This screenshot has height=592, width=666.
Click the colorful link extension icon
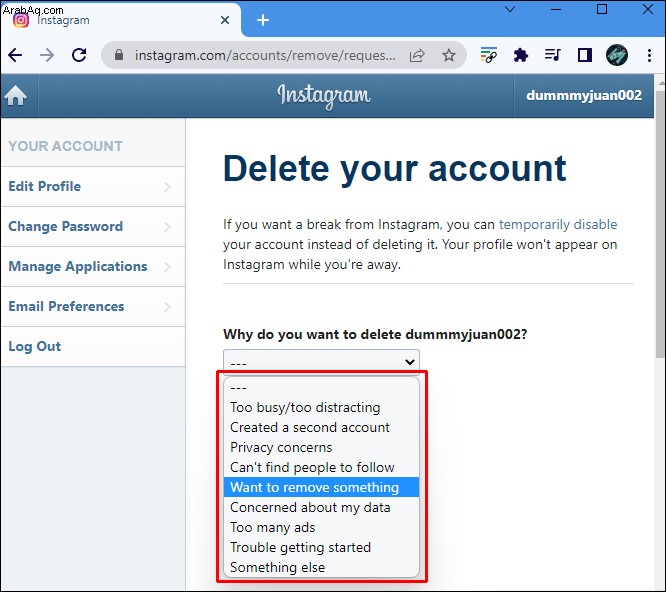click(488, 55)
